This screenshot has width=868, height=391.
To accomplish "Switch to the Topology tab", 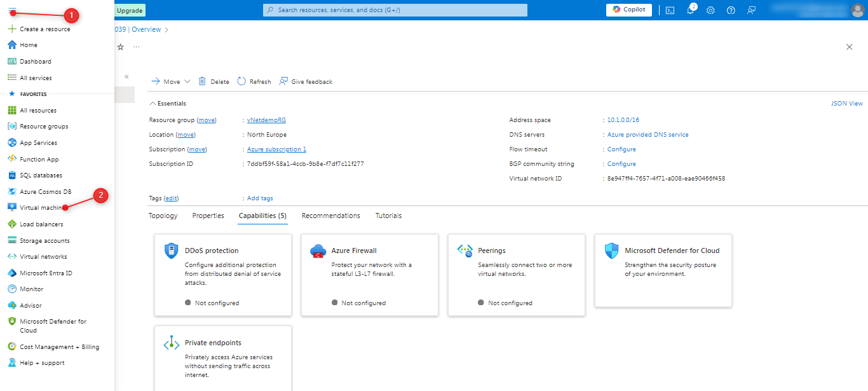I will click(x=163, y=216).
